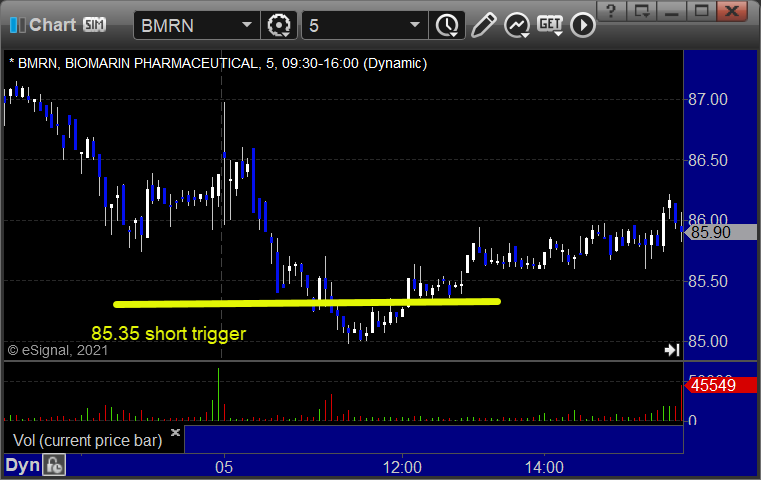
Task: Open the BMRN symbol dropdown
Action: pyautogui.click(x=247, y=25)
